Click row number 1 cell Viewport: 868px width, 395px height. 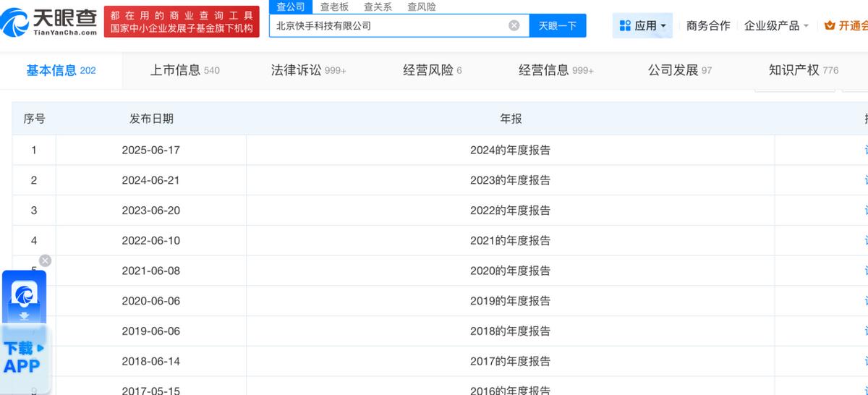[34, 150]
